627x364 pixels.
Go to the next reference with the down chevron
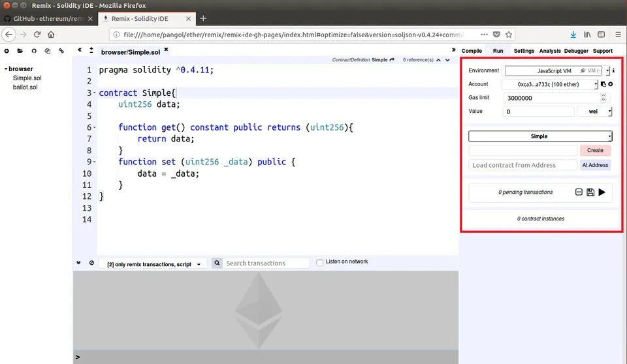point(447,60)
